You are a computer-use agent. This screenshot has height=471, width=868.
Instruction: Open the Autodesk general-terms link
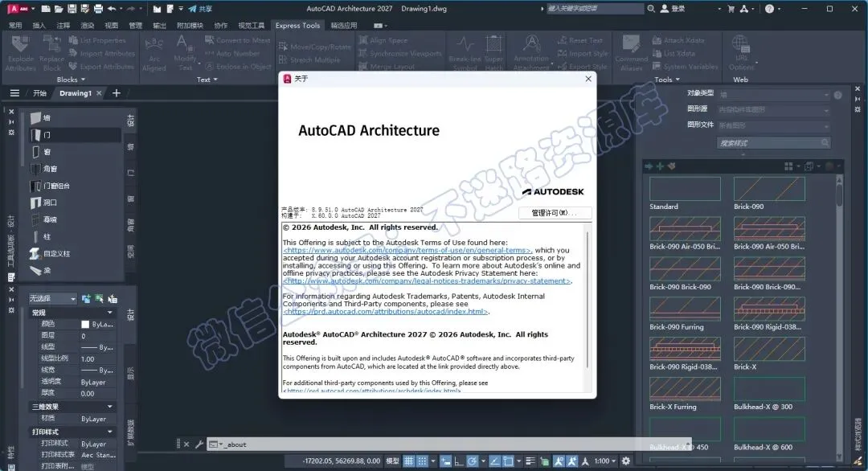(x=407, y=250)
